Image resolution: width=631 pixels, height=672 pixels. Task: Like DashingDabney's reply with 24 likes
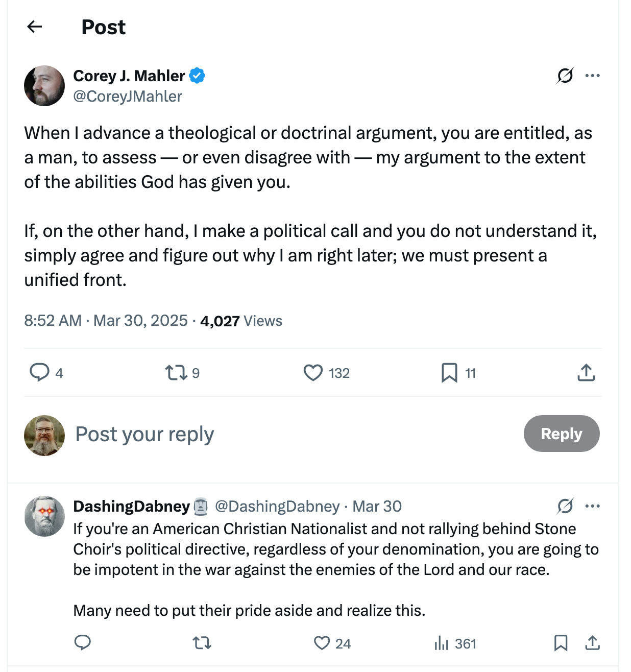[x=322, y=643]
